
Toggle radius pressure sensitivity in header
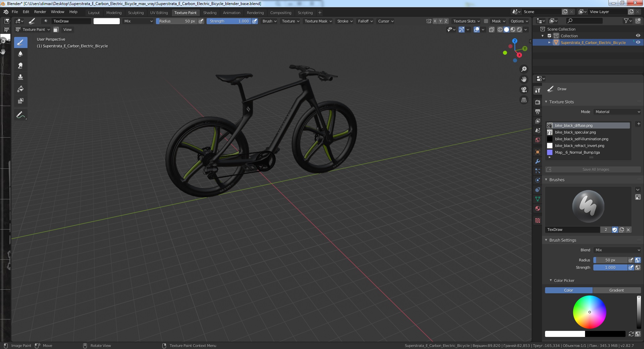201,21
